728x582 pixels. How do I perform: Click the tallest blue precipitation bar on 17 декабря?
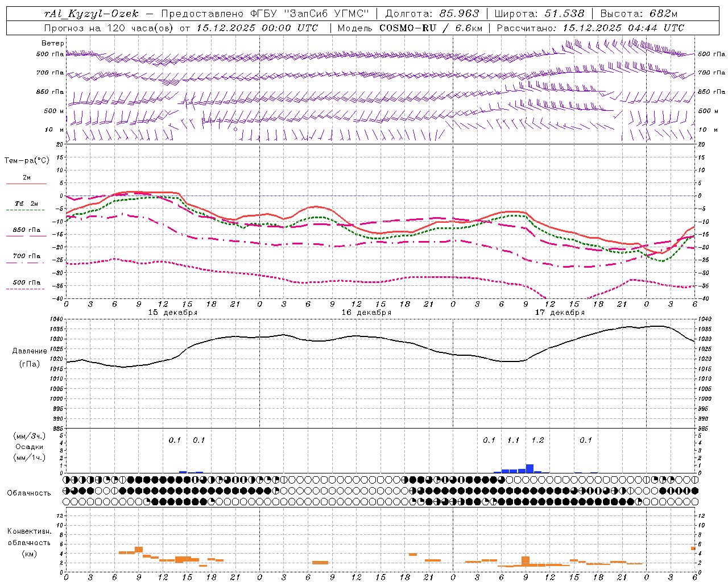pyautogui.click(x=530, y=468)
